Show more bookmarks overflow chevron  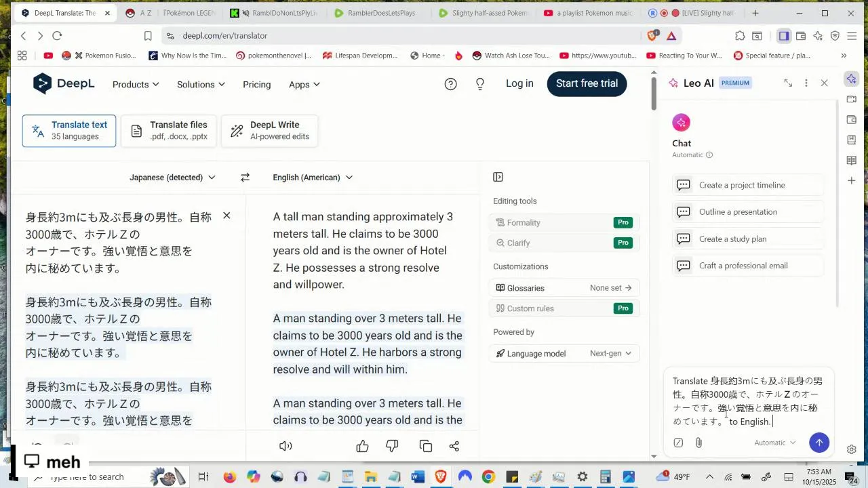844,56
